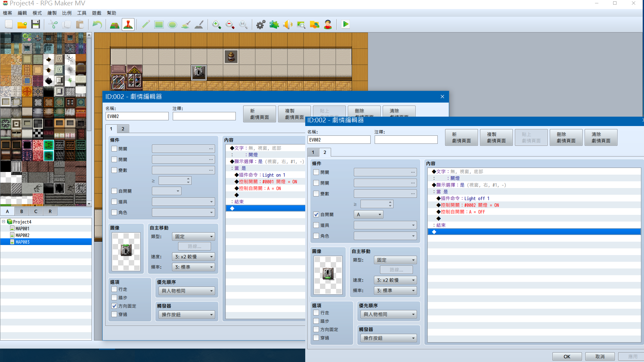
Task: Open the Plugin Manager puzzle icon
Action: click(x=274, y=24)
